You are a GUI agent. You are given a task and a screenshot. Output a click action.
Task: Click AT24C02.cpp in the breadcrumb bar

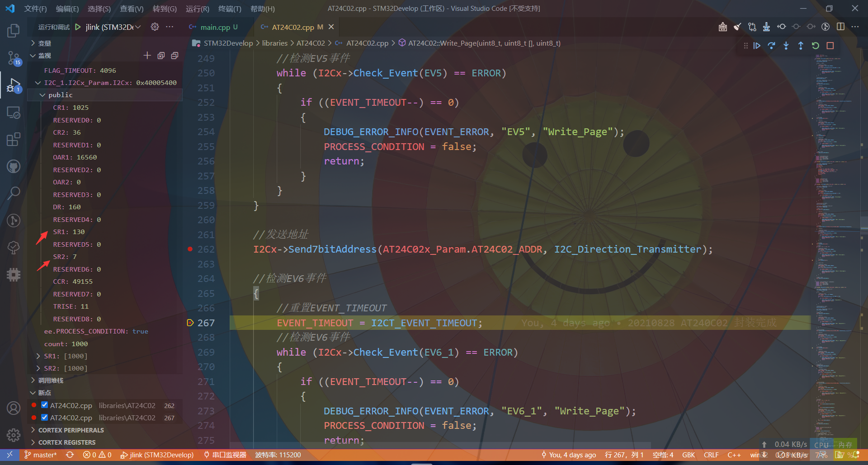coord(367,43)
